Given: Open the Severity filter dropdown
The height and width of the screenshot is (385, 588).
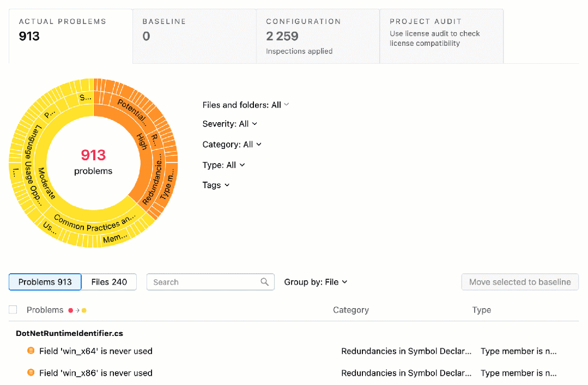Looking at the screenshot, I should pyautogui.click(x=229, y=124).
